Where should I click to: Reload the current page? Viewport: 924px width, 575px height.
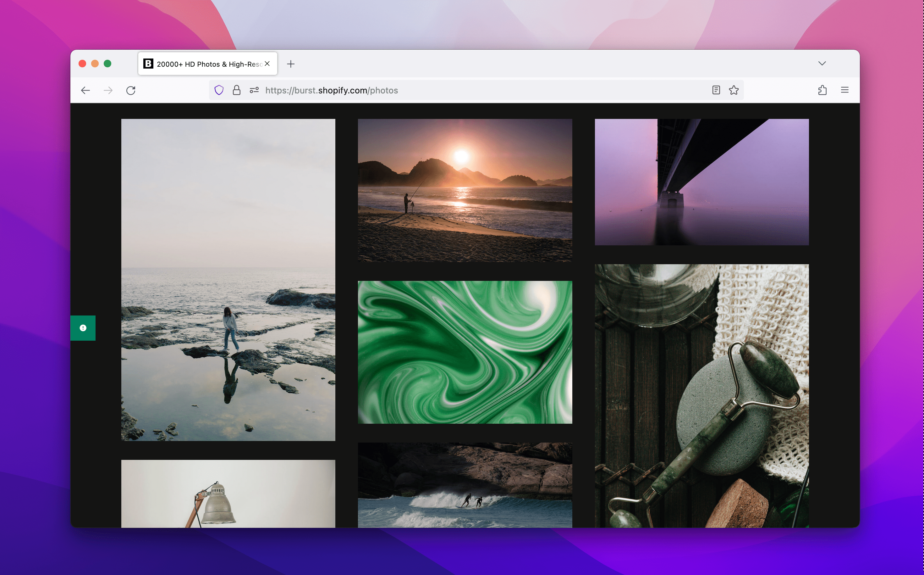point(131,90)
